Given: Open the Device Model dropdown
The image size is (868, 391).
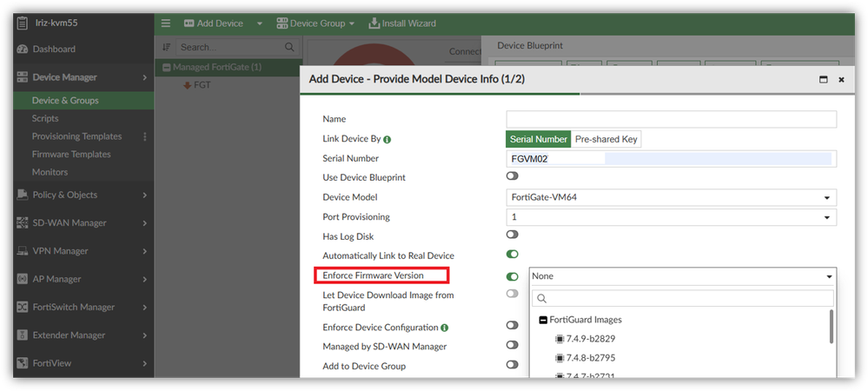Looking at the screenshot, I should click(x=671, y=197).
